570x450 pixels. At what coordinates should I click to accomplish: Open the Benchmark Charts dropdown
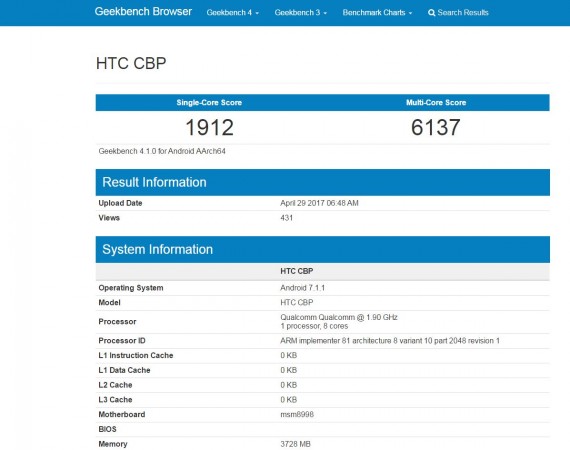377,13
